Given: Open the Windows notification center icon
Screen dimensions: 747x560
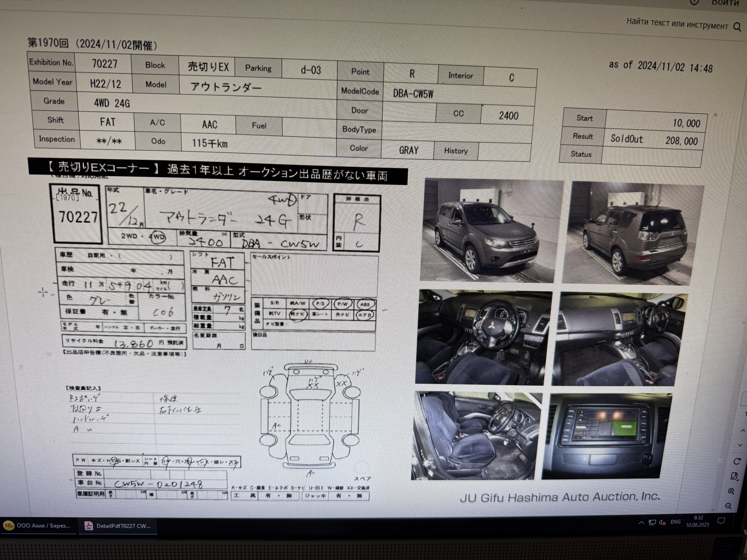Looking at the screenshot, I should pos(721,521).
